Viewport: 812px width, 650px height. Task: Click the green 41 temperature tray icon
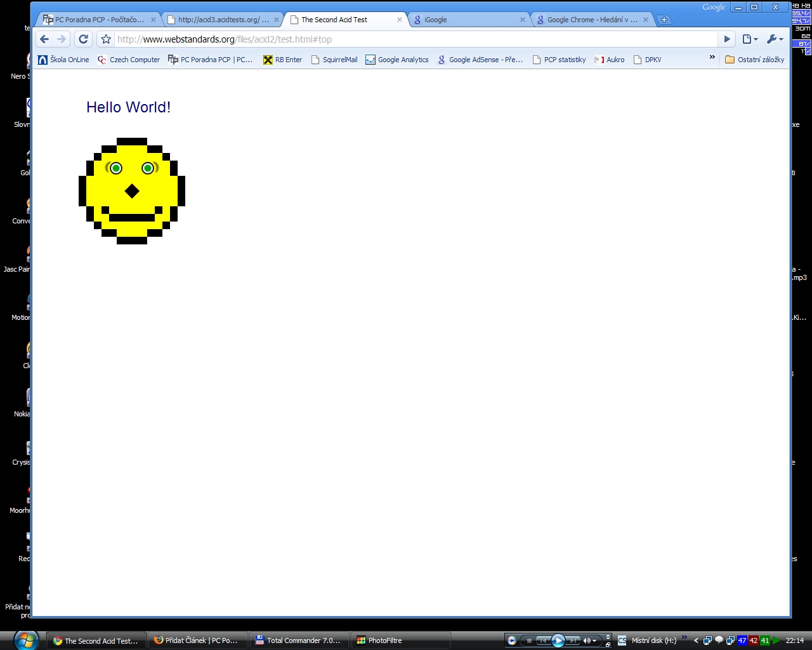(765, 640)
